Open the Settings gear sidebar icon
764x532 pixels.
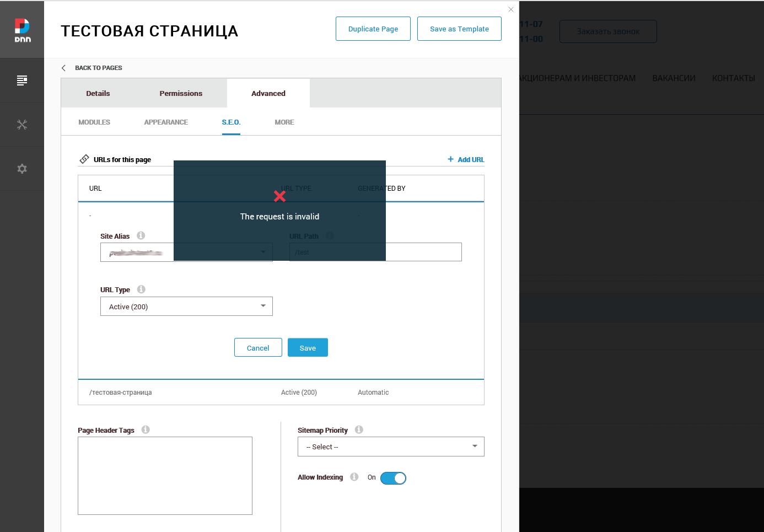pyautogui.click(x=22, y=169)
